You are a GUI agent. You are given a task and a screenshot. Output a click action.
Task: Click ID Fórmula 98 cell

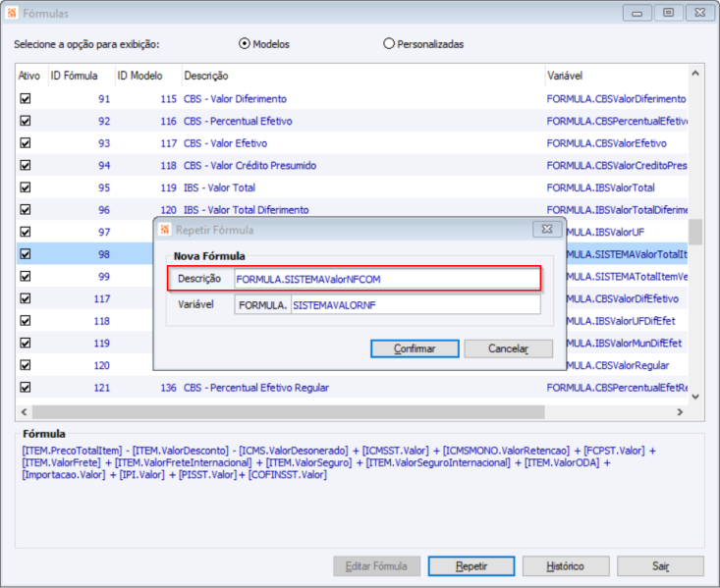click(x=104, y=254)
